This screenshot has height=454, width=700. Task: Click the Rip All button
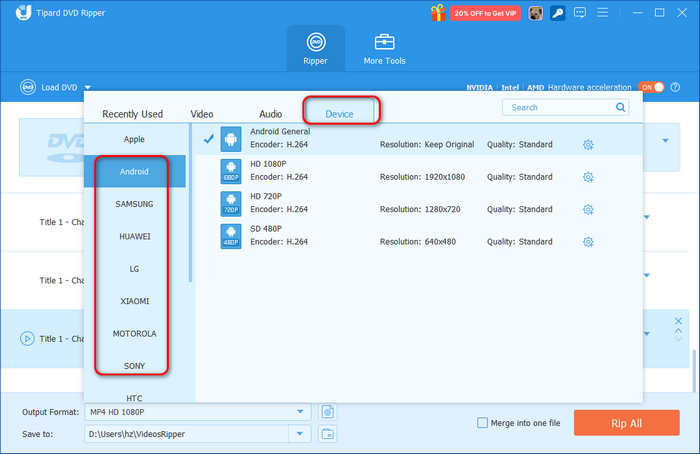(x=627, y=423)
